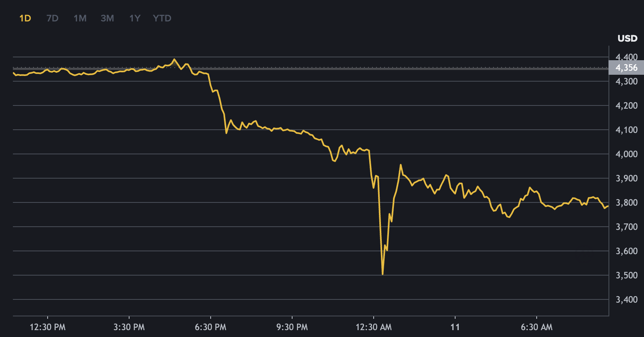
Task: Click the 4,000 price axis label
Action: click(x=627, y=154)
